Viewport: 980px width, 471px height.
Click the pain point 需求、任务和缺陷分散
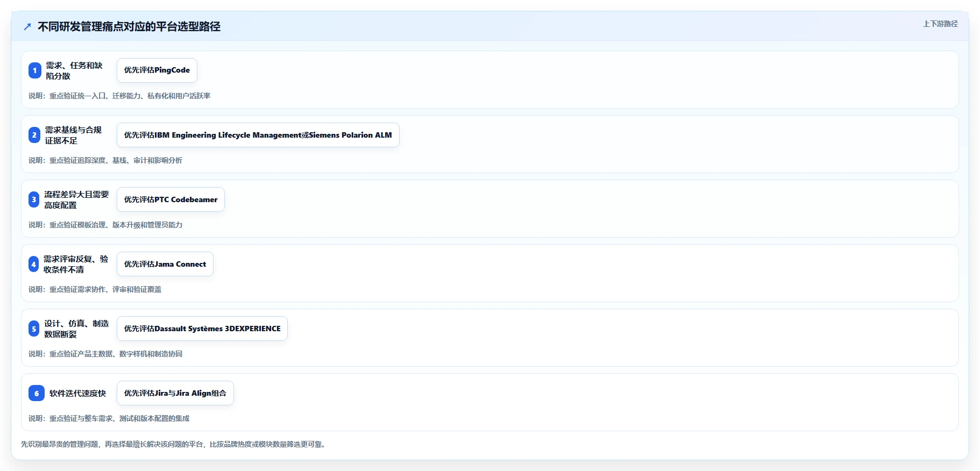74,70
